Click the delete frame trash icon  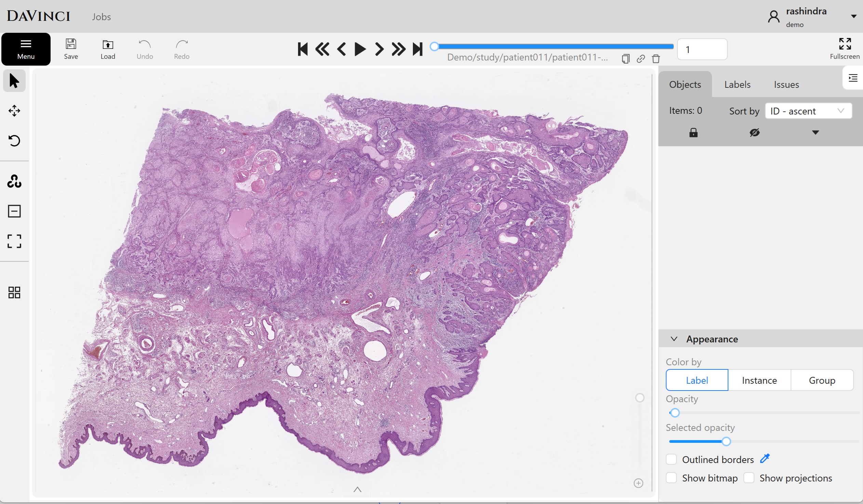[656, 58]
